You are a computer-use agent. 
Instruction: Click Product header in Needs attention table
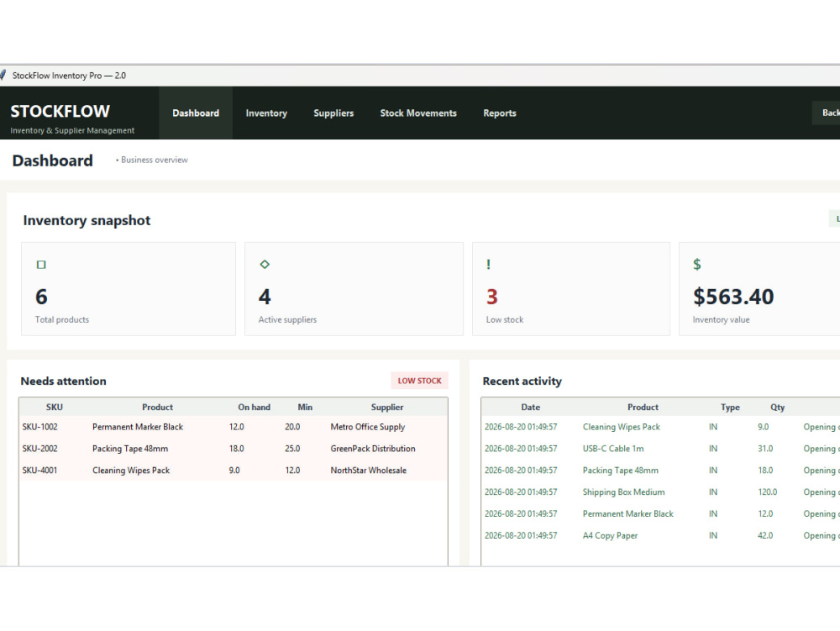[x=158, y=408]
